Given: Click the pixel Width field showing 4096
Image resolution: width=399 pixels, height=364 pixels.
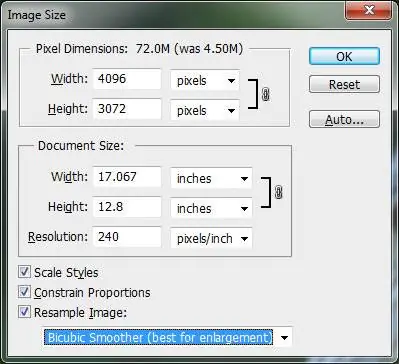Looking at the screenshot, I should pos(127,79).
